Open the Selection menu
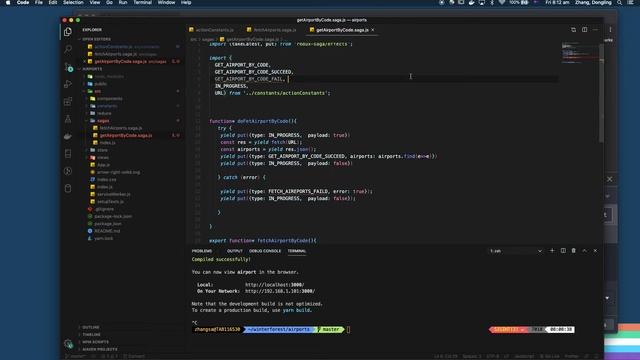640x360 pixels. pyautogui.click(x=73, y=2)
